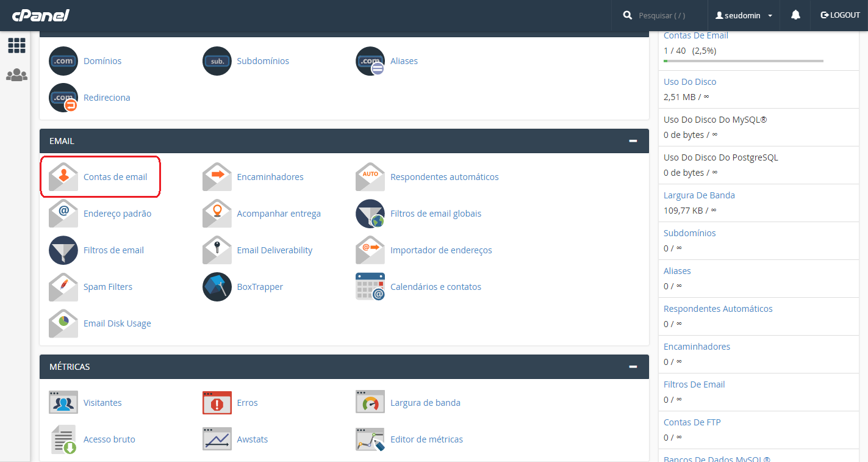Open the Filtros de email funnel icon
Image resolution: width=868 pixels, height=462 pixels.
[x=63, y=250]
